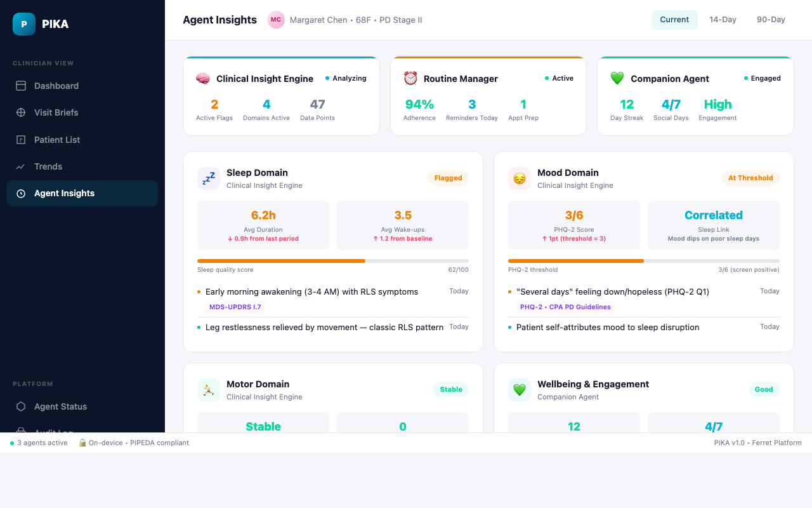812x508 pixels.
Task: Click the Companion Agent green heart icon
Action: click(x=616, y=78)
